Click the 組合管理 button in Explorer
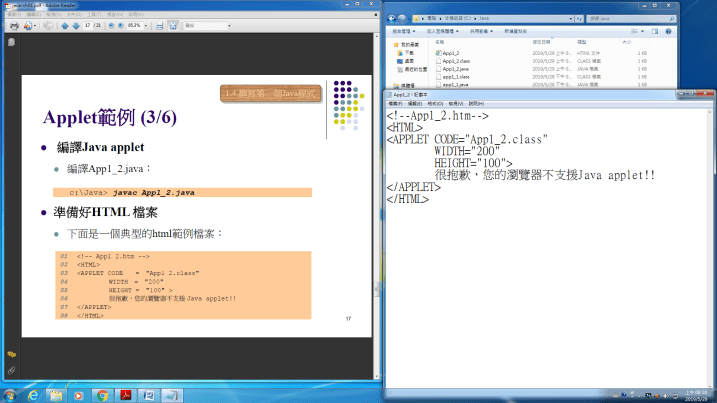717x403 pixels. coord(403,31)
